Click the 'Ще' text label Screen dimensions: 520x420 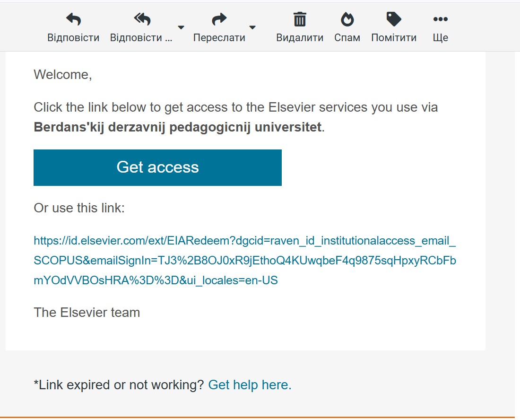tap(440, 38)
